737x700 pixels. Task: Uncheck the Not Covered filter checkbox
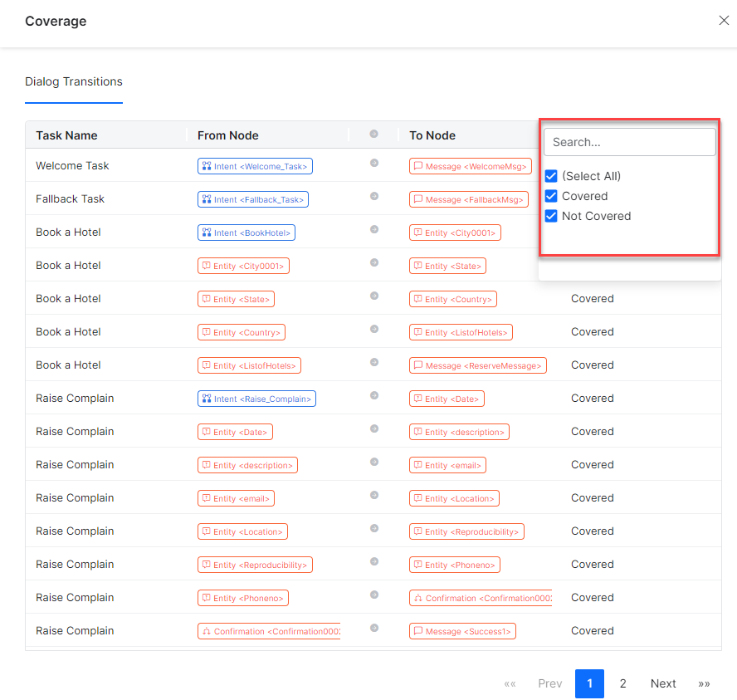click(x=551, y=216)
